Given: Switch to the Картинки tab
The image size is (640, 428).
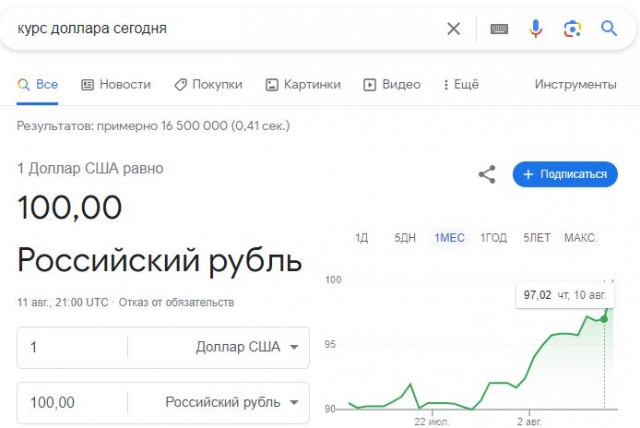Looking at the screenshot, I should point(303,84).
